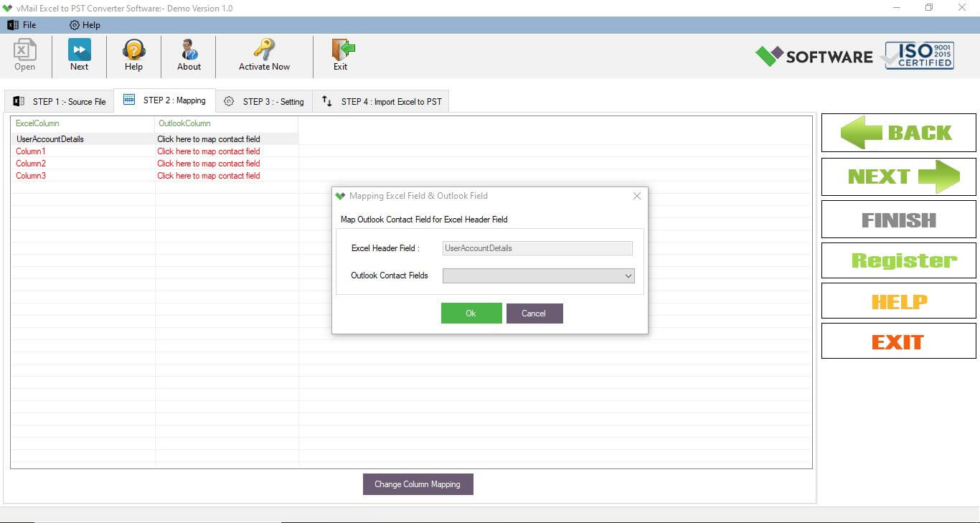
Task: Open the File menu
Action: tap(22, 25)
